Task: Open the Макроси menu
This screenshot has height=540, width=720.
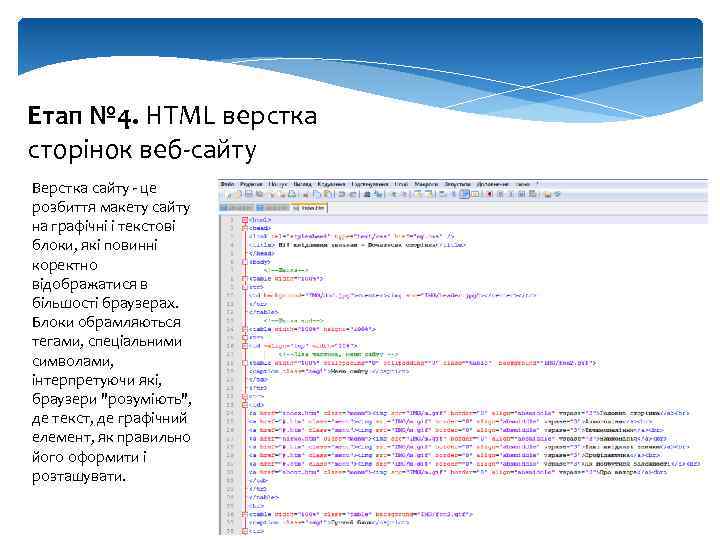Action: (x=426, y=184)
